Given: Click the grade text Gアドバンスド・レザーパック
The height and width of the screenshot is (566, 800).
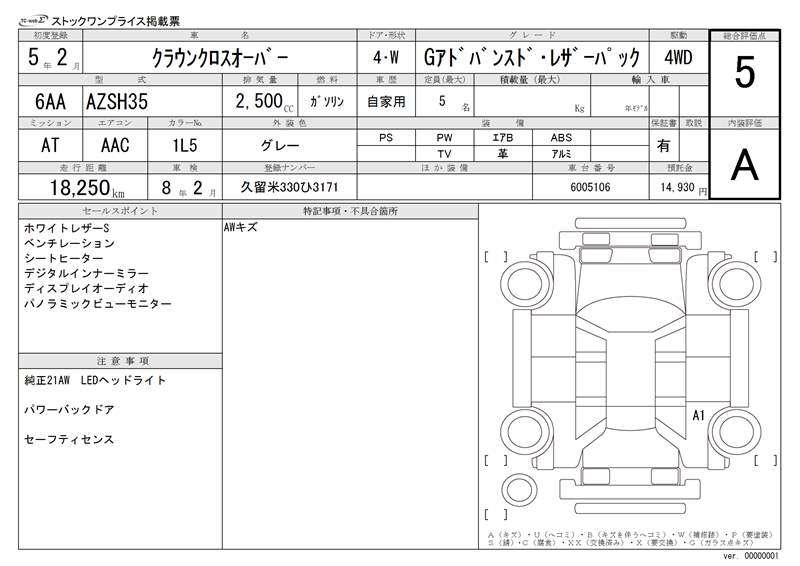Looking at the screenshot, I should point(531,57).
